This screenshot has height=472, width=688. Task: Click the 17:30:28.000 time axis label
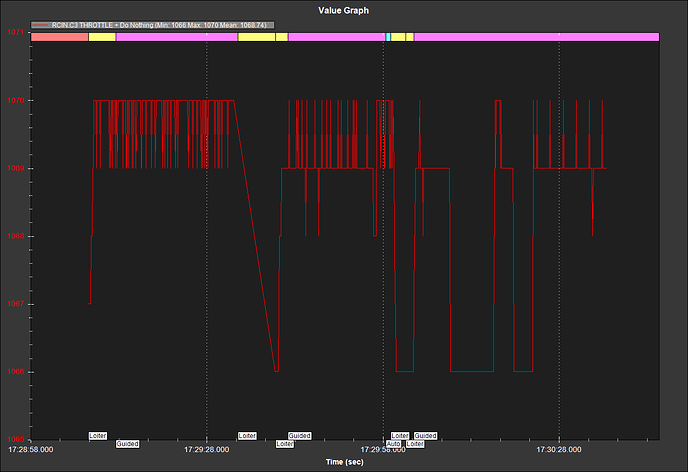click(559, 450)
